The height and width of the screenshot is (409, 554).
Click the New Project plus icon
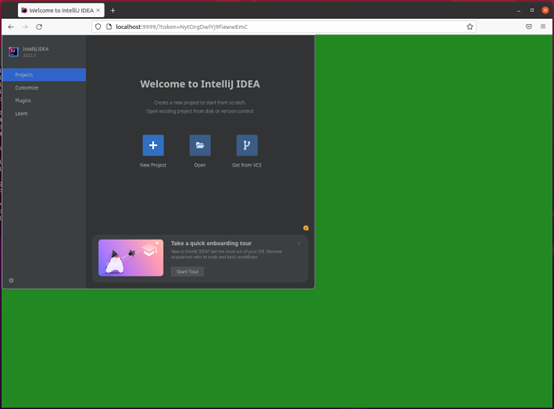153,145
